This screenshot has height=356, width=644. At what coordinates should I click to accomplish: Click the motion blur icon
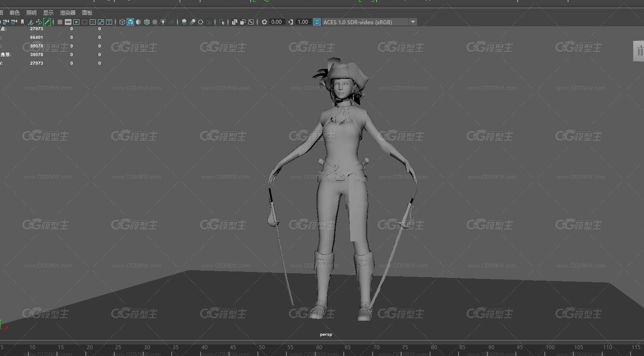pos(192,22)
